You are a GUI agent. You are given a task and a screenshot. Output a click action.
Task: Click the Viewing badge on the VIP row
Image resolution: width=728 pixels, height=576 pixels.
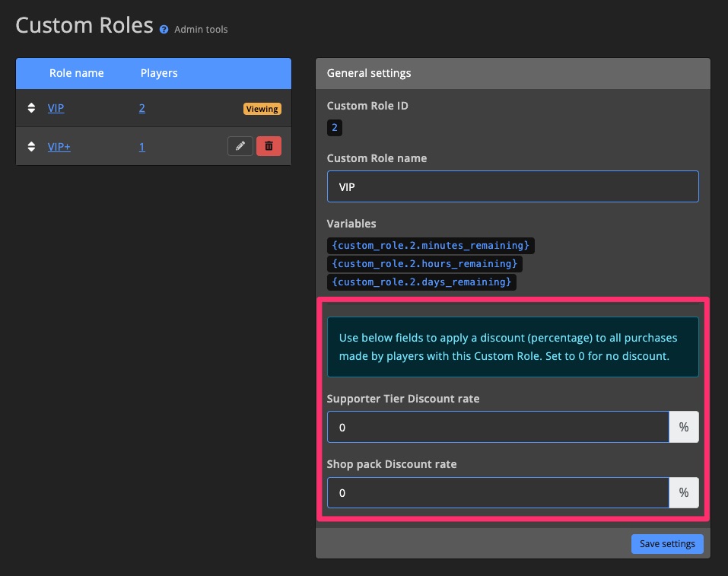(262, 109)
